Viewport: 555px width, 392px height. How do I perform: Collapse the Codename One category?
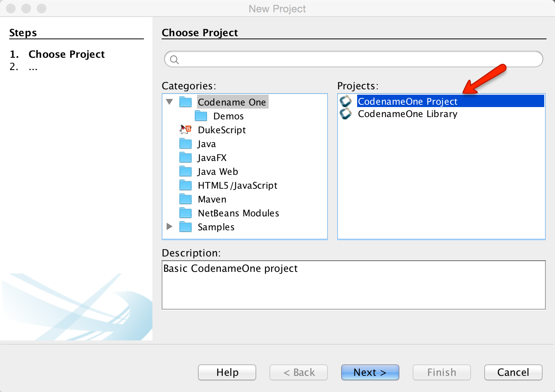point(169,102)
